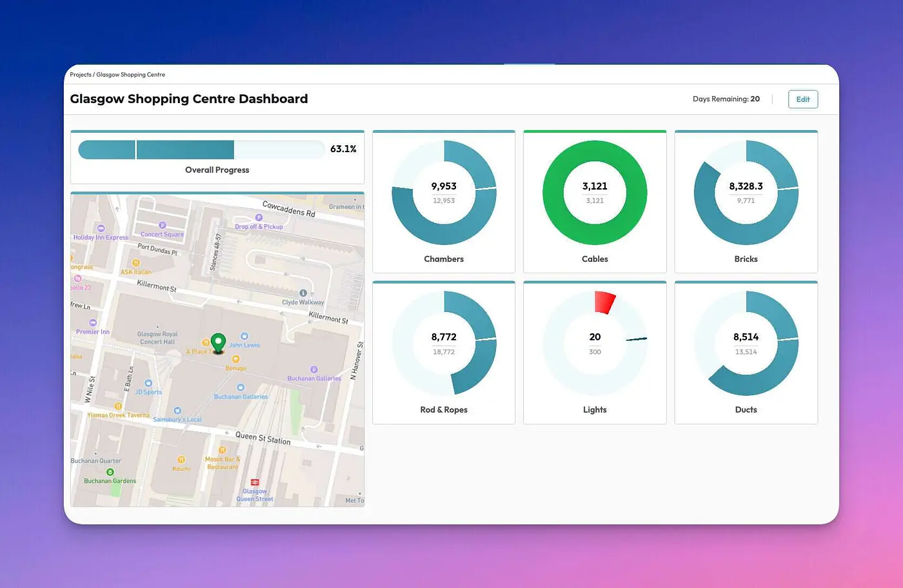Click the Clyde Walkway information icon

coord(303,293)
